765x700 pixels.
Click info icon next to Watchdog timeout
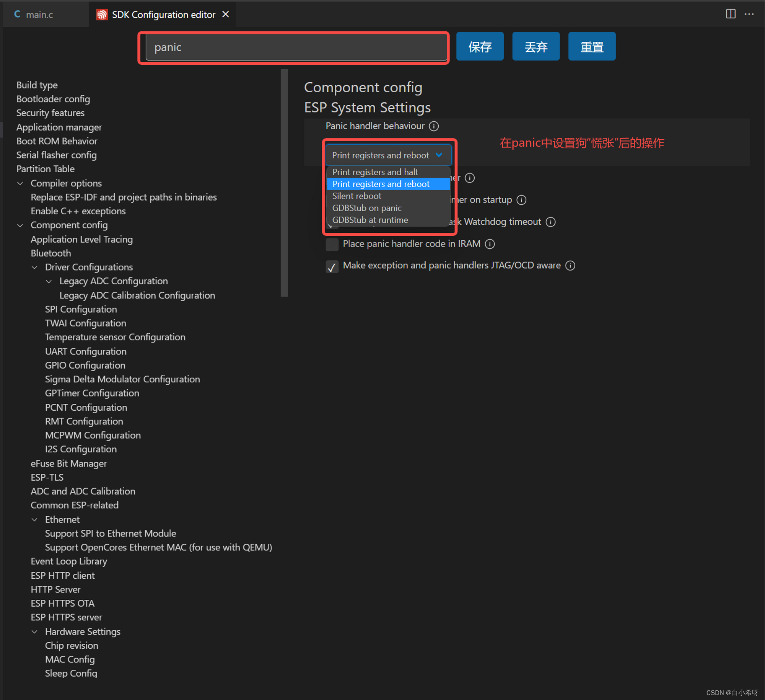coord(550,222)
